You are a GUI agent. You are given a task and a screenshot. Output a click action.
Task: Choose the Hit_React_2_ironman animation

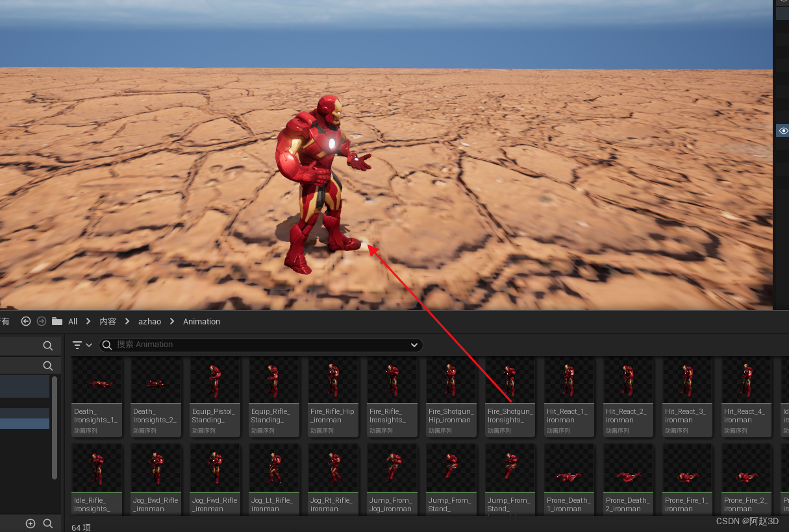[x=629, y=397]
